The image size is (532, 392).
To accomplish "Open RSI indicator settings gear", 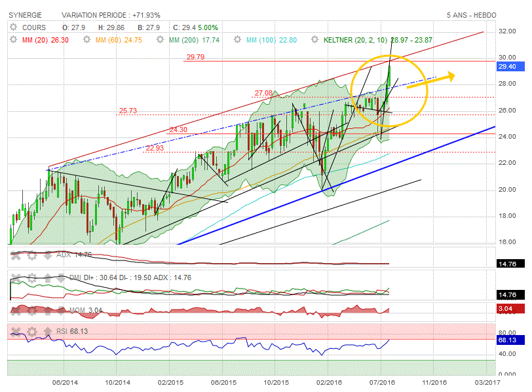I will tap(32, 331).
